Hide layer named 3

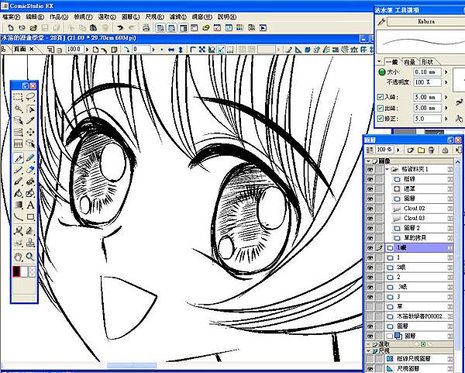click(370, 297)
